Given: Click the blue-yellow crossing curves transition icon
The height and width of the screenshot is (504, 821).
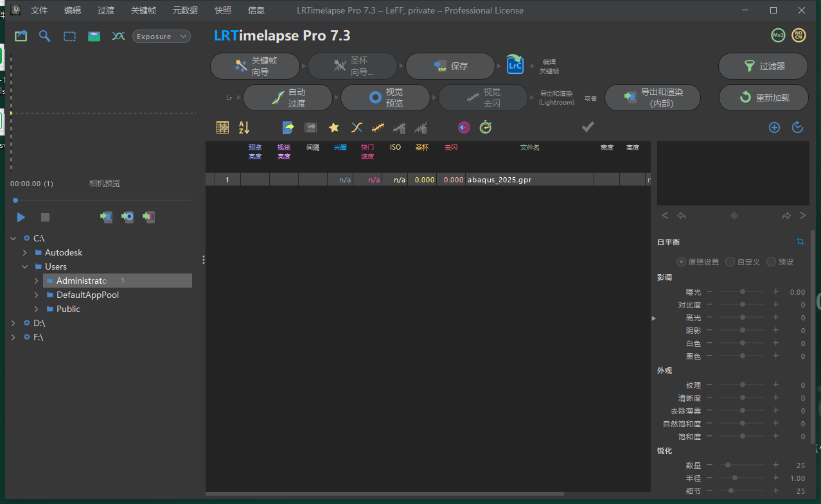Looking at the screenshot, I should (x=357, y=127).
